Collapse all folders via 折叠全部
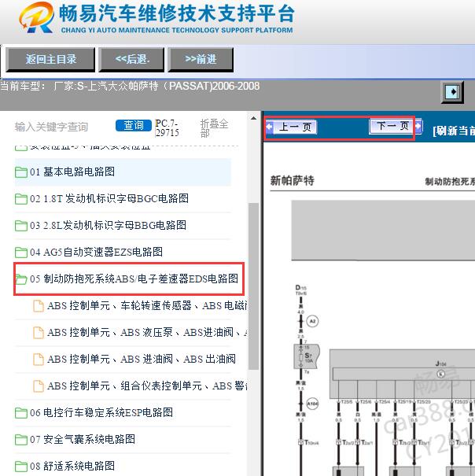The width and height of the screenshot is (475, 476). tap(214, 128)
